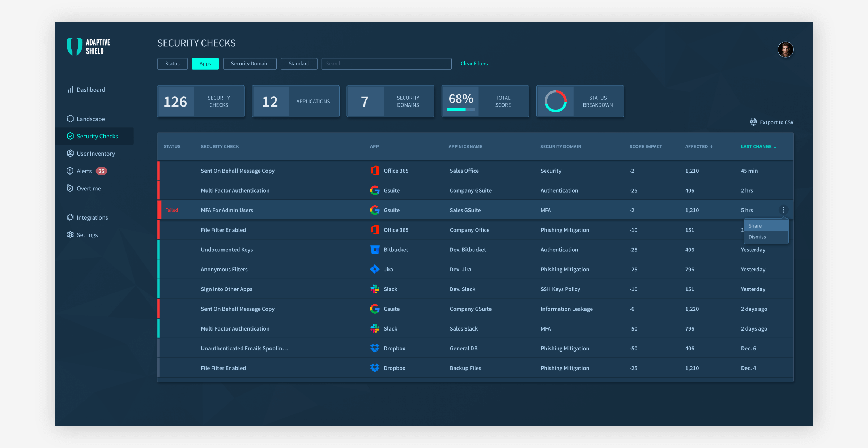Open three-dot menu on MFA For Admin Users row
Screen dimensions: 868x448
[783, 210]
